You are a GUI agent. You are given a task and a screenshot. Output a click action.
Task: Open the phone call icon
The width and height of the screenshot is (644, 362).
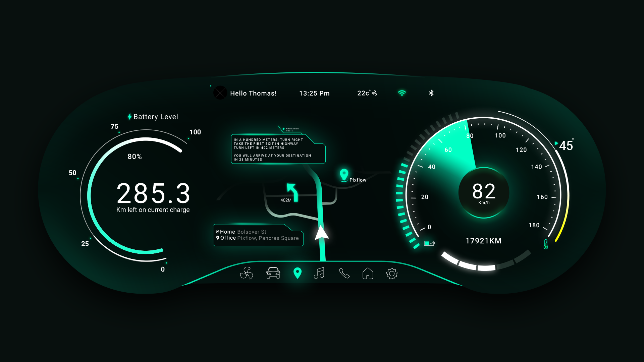[344, 273]
